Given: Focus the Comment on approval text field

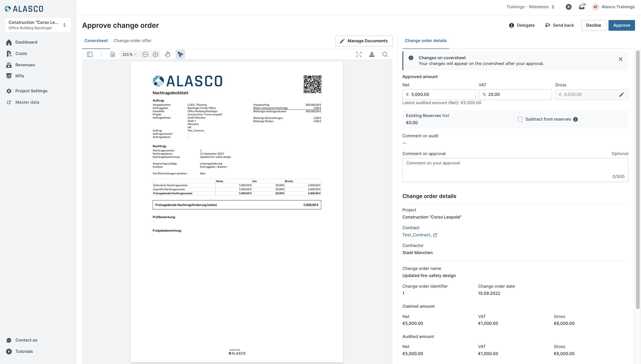Looking at the screenshot, I should [x=515, y=170].
